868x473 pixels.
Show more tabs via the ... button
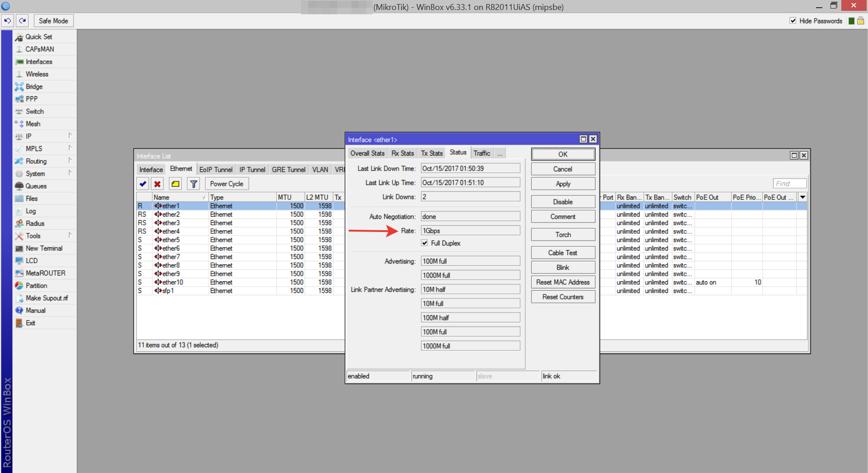pos(500,153)
